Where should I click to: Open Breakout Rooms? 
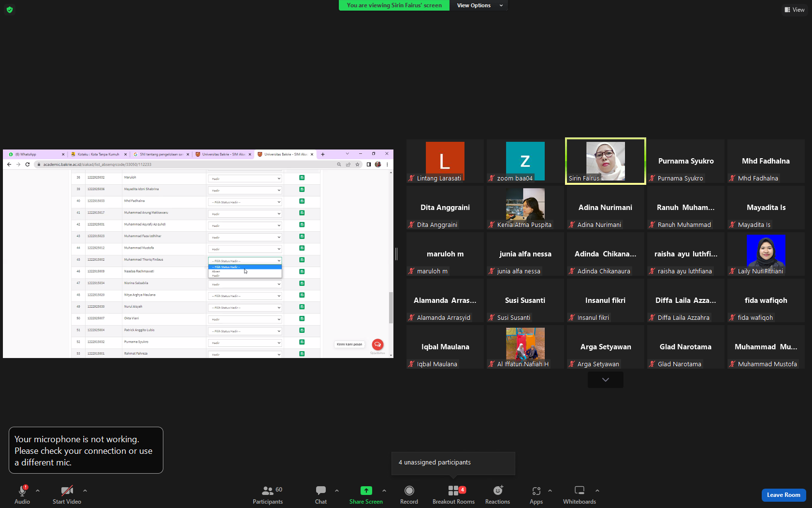click(x=453, y=494)
